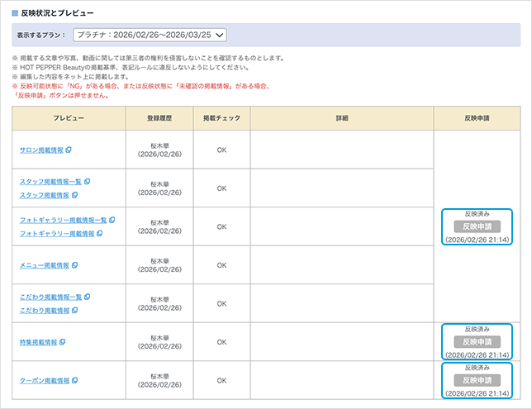Open the 特集掲載情報 preview link
532x409 pixels.
point(38,342)
